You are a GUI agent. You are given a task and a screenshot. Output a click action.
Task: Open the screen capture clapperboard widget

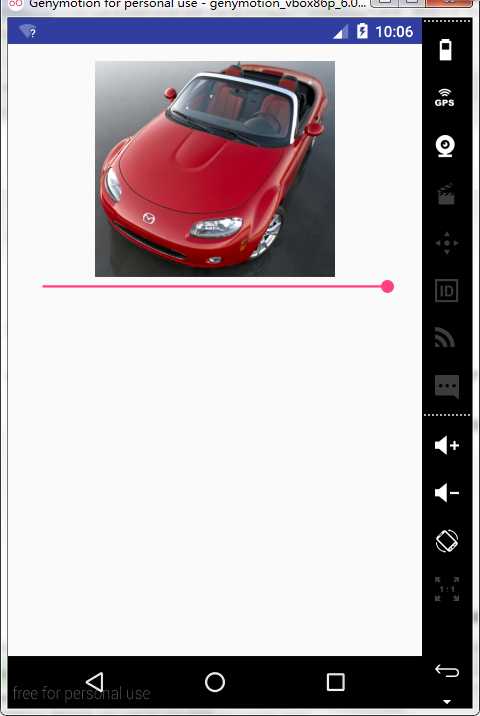coord(446,194)
